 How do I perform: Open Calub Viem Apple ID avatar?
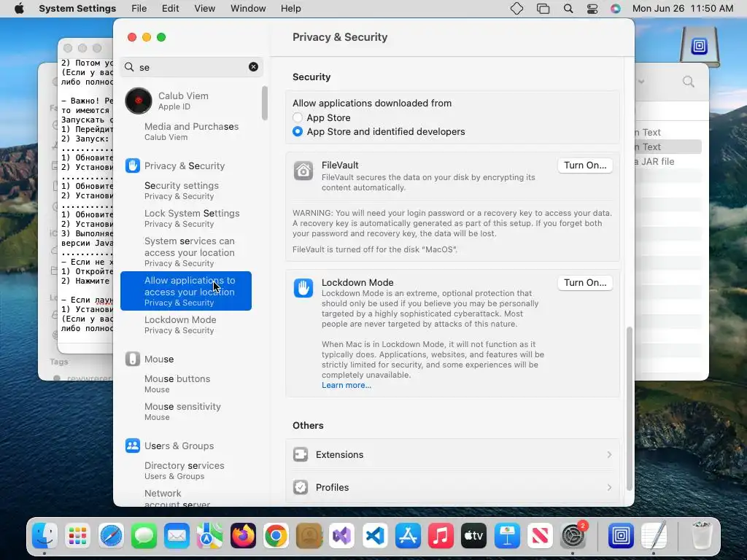[139, 101]
